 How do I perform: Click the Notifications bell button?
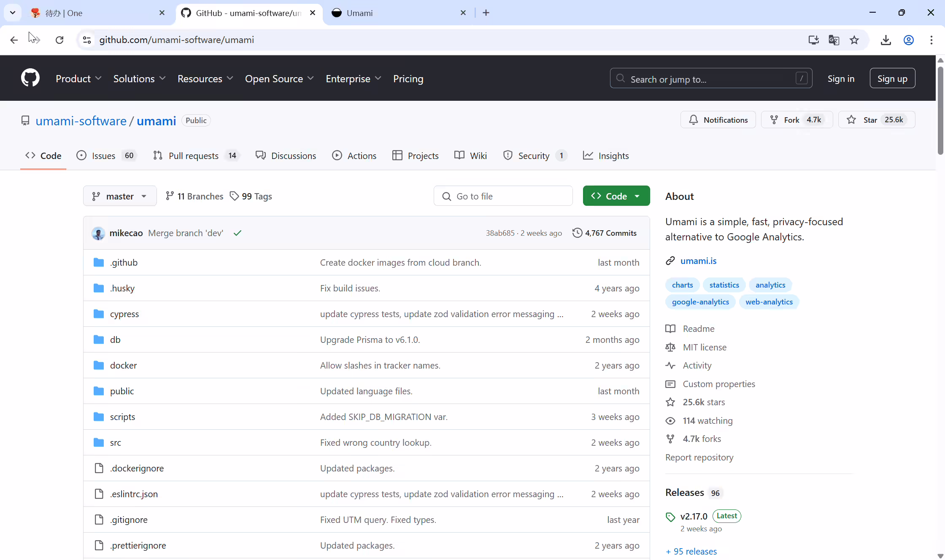[718, 120]
